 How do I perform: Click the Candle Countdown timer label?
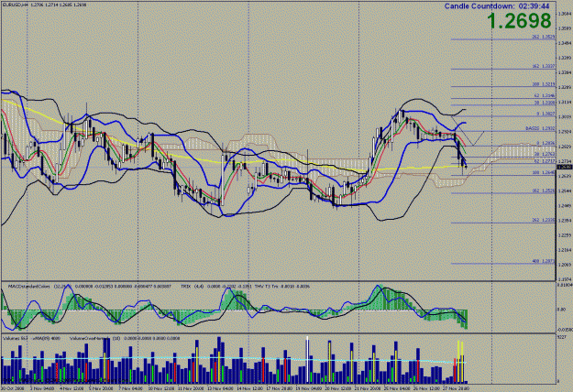497,5
